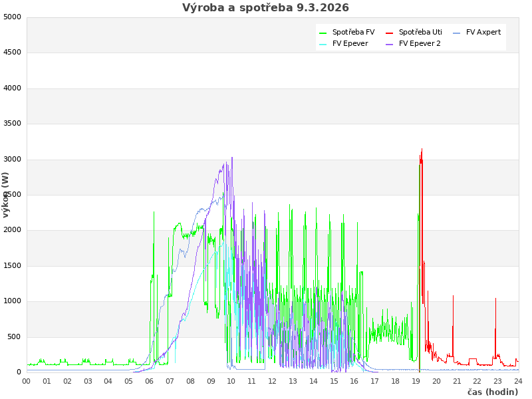This screenshot has height=399, width=532.
Task: Click the 5000 value on y-axis
Action: click(x=12, y=17)
